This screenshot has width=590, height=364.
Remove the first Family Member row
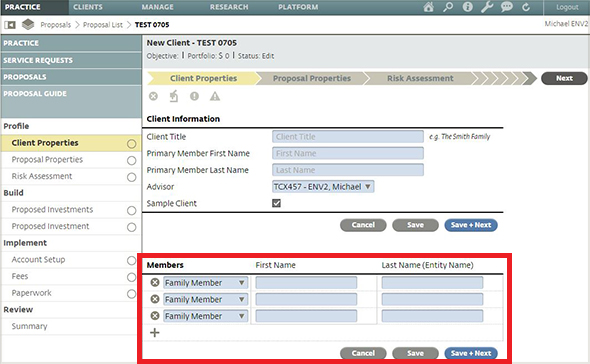155,282
